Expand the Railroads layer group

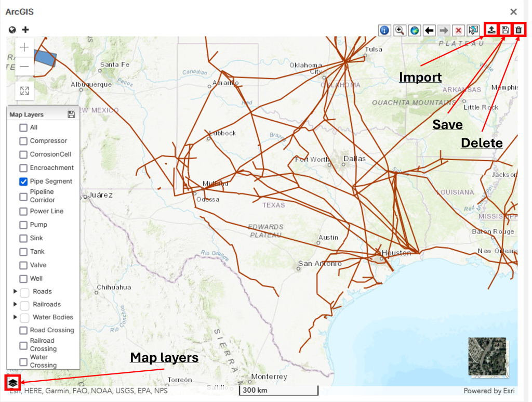coord(15,305)
